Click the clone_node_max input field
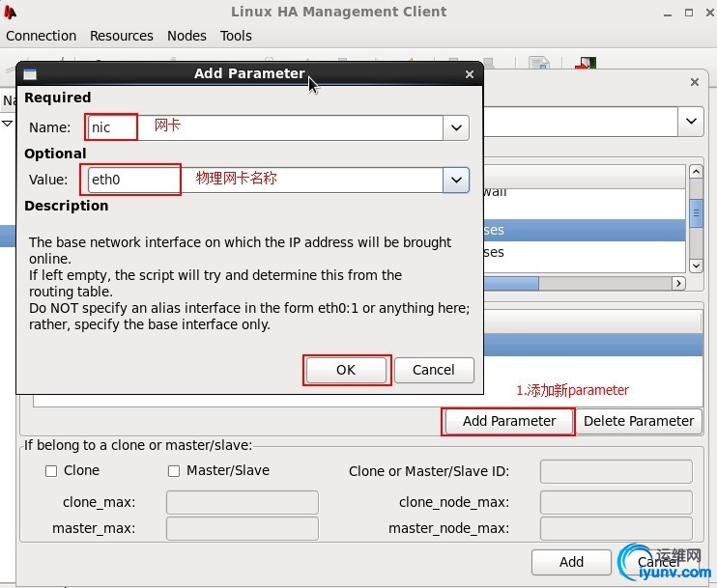 (x=616, y=502)
